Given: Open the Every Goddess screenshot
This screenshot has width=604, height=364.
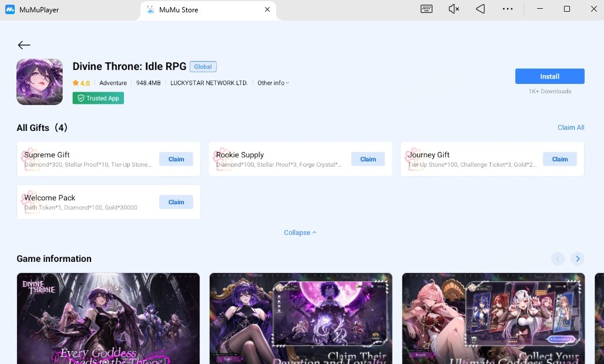Looking at the screenshot, I should pos(108,319).
